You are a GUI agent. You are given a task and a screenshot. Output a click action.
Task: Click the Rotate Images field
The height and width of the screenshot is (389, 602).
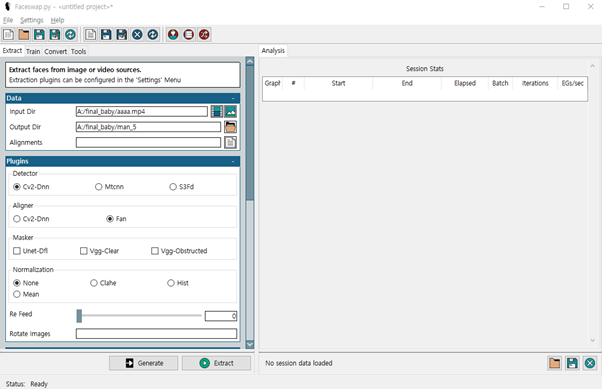(x=156, y=334)
